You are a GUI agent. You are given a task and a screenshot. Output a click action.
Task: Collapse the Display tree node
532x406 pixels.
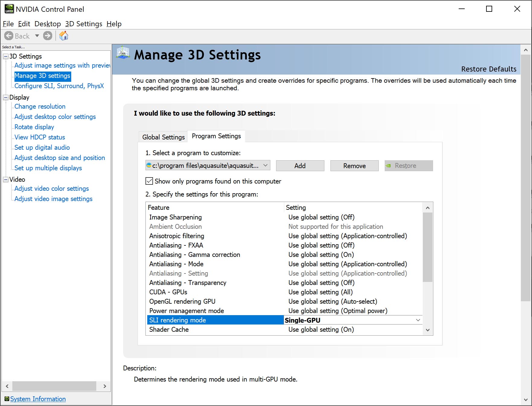6,98
